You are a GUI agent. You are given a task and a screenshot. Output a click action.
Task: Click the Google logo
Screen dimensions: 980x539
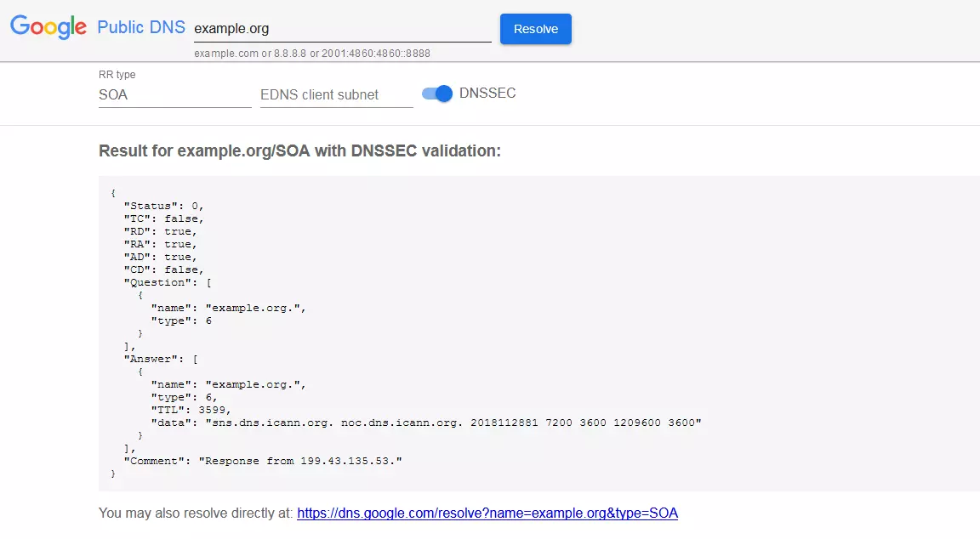(x=48, y=27)
